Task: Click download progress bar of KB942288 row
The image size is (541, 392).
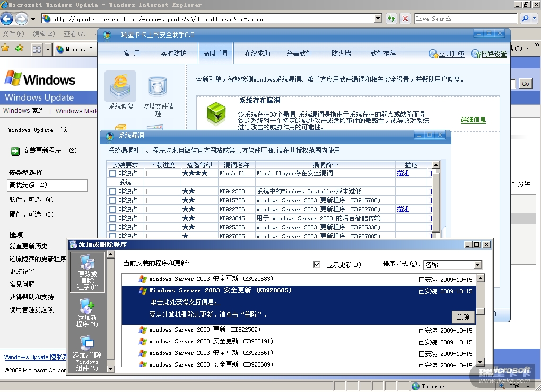Action: click(x=163, y=191)
